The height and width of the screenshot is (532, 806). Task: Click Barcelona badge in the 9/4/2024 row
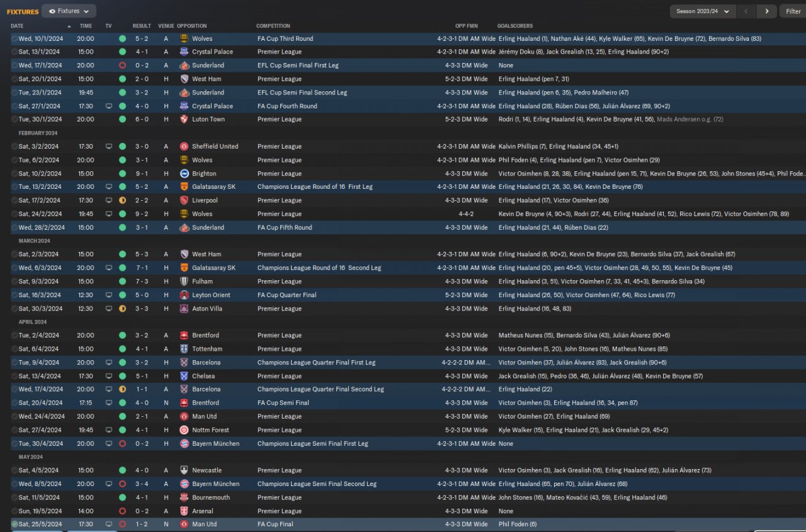point(184,363)
